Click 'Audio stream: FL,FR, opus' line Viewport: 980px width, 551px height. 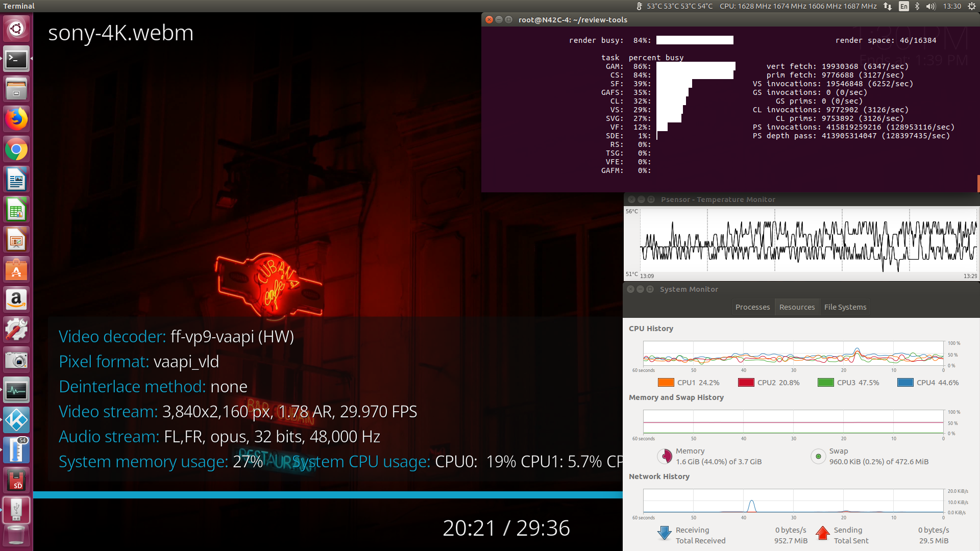tap(219, 437)
